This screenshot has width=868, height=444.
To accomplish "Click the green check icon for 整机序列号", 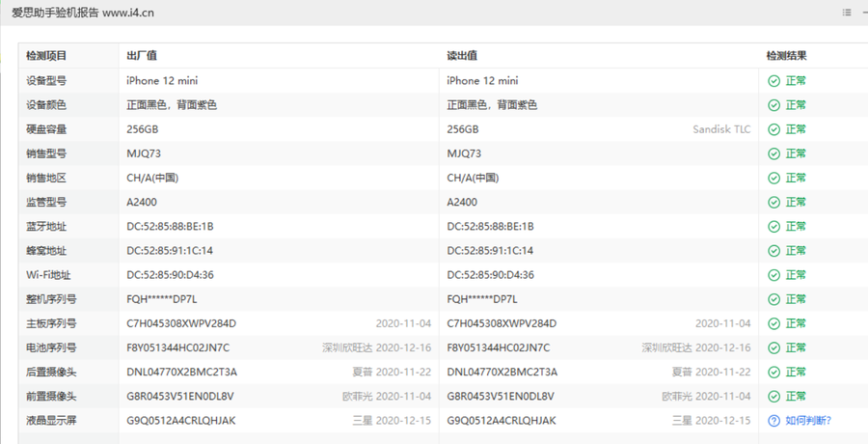I will point(773,299).
